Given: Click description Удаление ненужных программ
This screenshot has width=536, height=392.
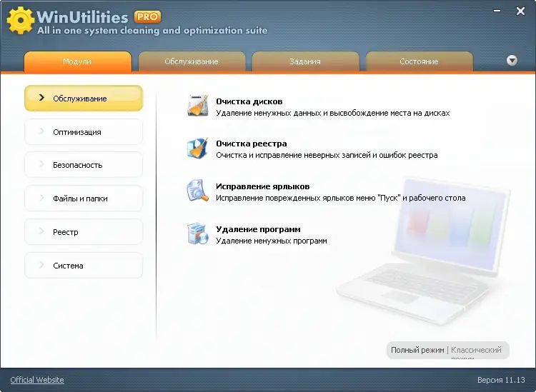Looking at the screenshot, I should (x=272, y=241).
